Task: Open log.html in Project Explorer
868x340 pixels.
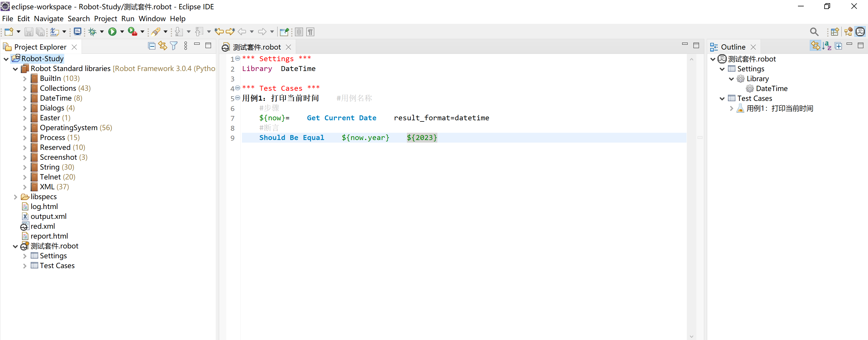Action: [44, 206]
